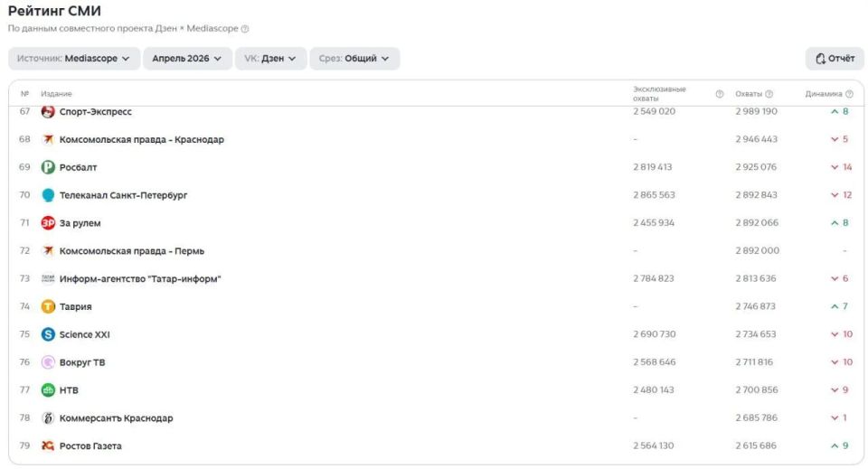This screenshot has height=469, width=868.
Task: Select Комсомольская правда - Пермь name
Action: [x=132, y=251]
